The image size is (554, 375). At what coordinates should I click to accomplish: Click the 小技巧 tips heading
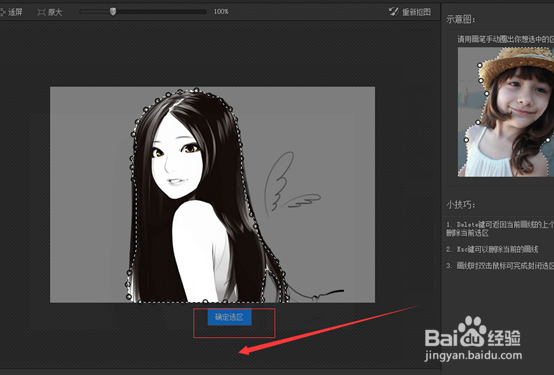[460, 205]
